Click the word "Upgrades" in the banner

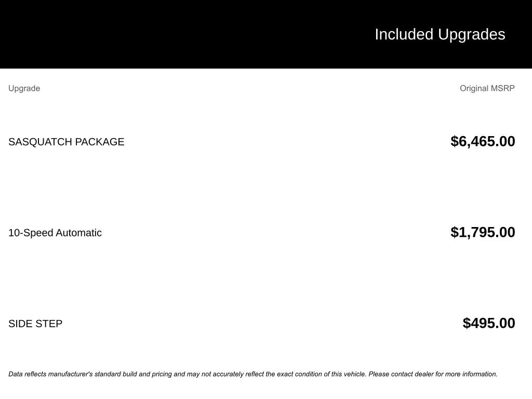click(x=471, y=34)
